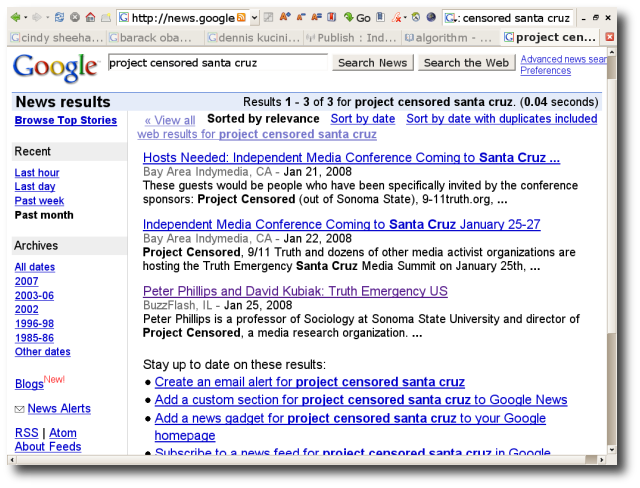Stop loading the page
Viewport: 640px width, 488px height.
click(x=75, y=17)
